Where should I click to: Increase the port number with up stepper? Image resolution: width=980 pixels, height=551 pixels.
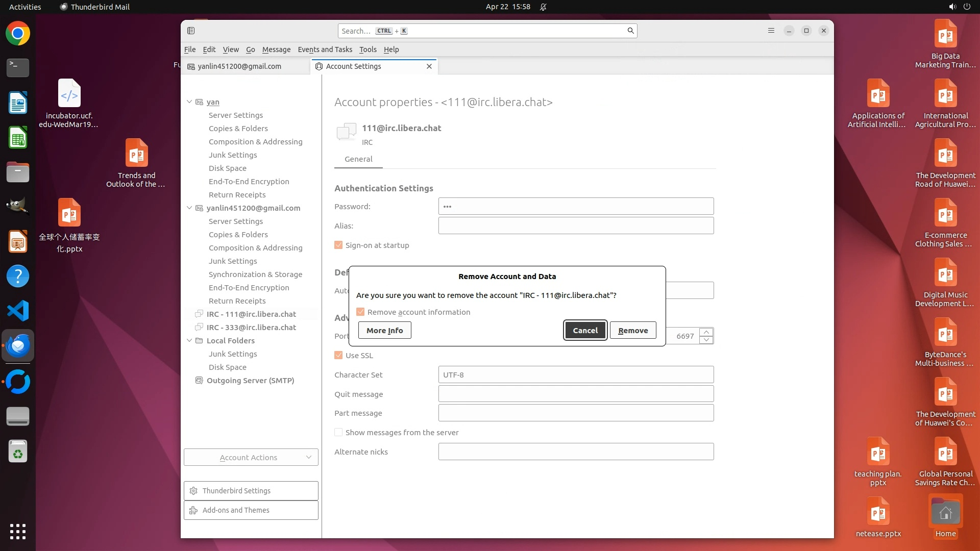(x=706, y=332)
